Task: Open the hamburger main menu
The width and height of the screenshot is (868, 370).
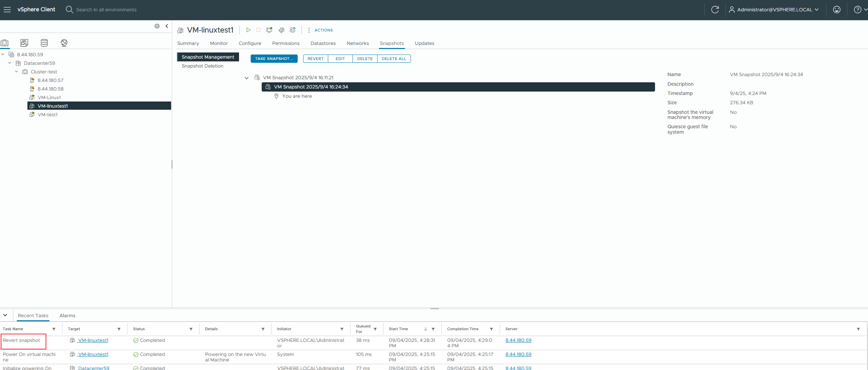Action: point(7,10)
